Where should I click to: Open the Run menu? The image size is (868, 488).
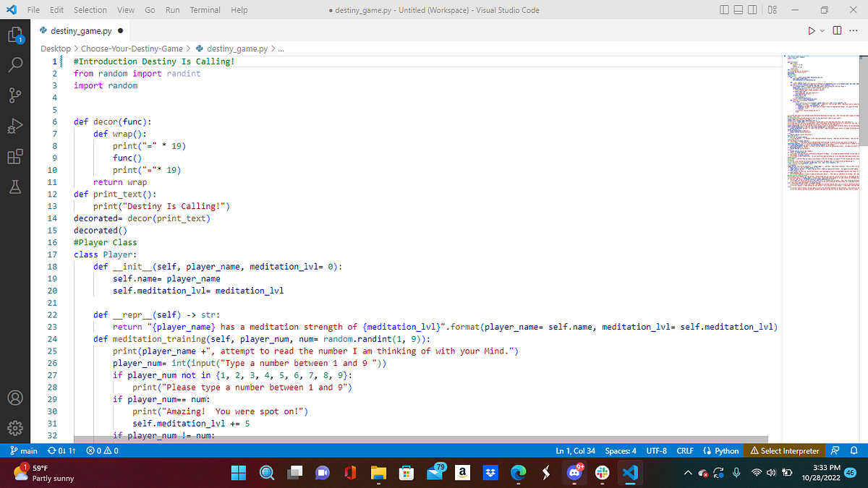point(173,10)
